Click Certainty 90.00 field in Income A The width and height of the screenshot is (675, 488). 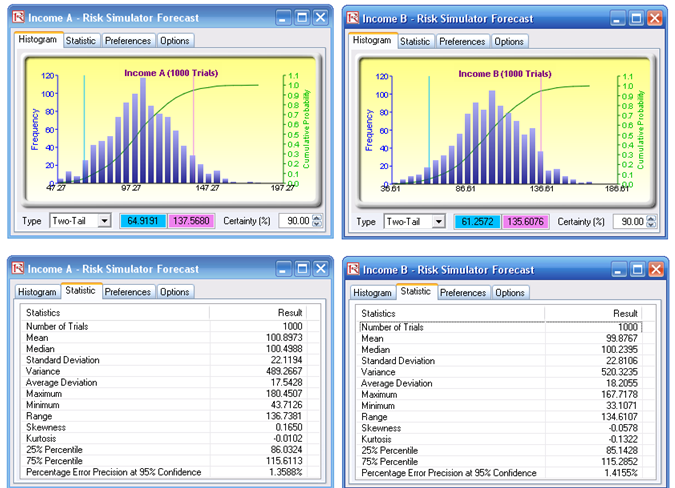(x=296, y=221)
